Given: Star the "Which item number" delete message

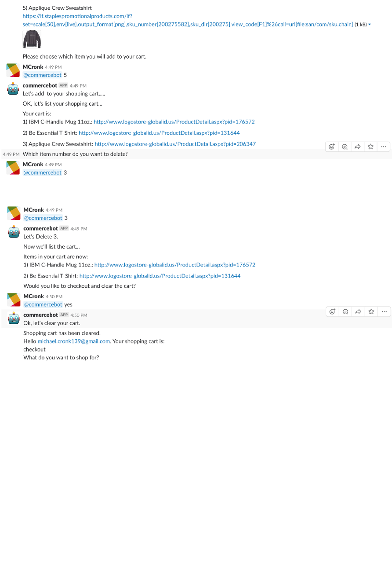Looking at the screenshot, I should pyautogui.click(x=370, y=147).
